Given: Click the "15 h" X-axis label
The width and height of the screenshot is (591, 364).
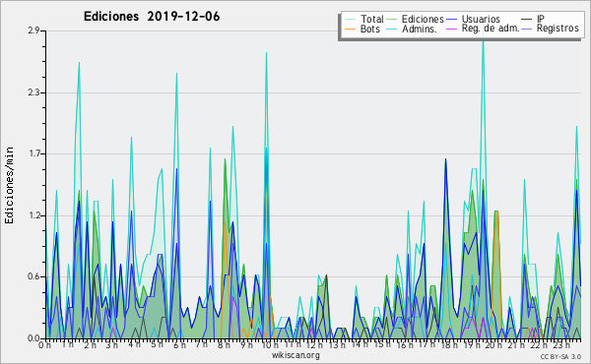Looking at the screenshot, I should coord(382,344).
